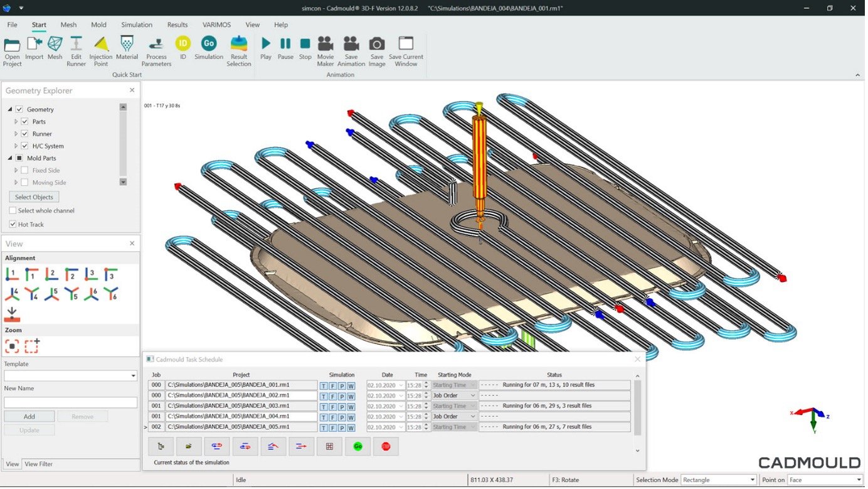Image resolution: width=868 pixels, height=489 pixels.
Task: Toggle T for BANDEJA_001.rm1 job
Action: coord(324,386)
